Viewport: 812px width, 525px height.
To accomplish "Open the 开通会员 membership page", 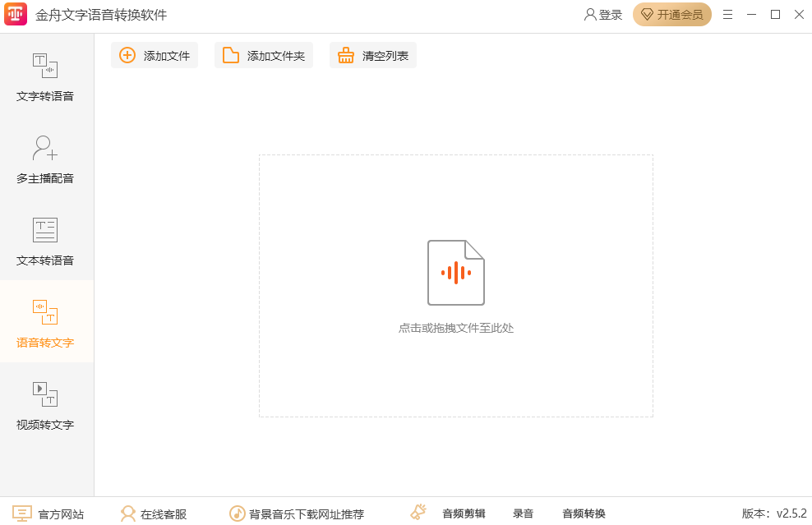I will click(672, 14).
